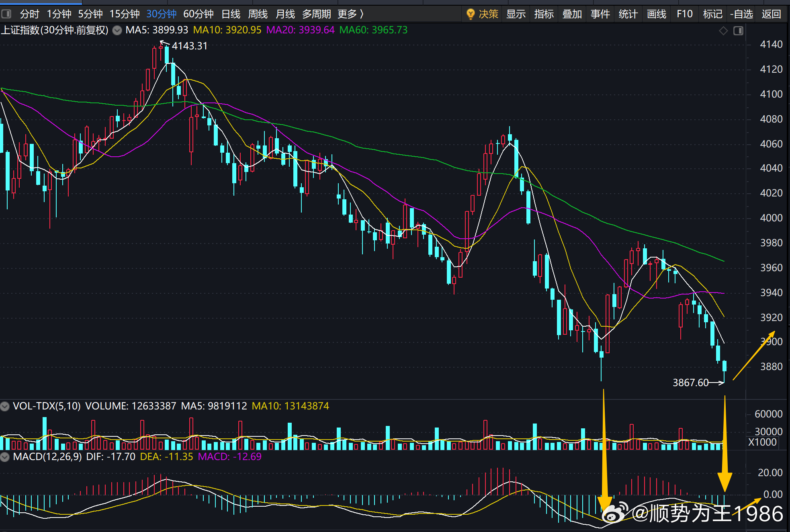Expand the MACD indicator dropdown arrow
Viewport: 790px width, 532px height.
click(5, 457)
